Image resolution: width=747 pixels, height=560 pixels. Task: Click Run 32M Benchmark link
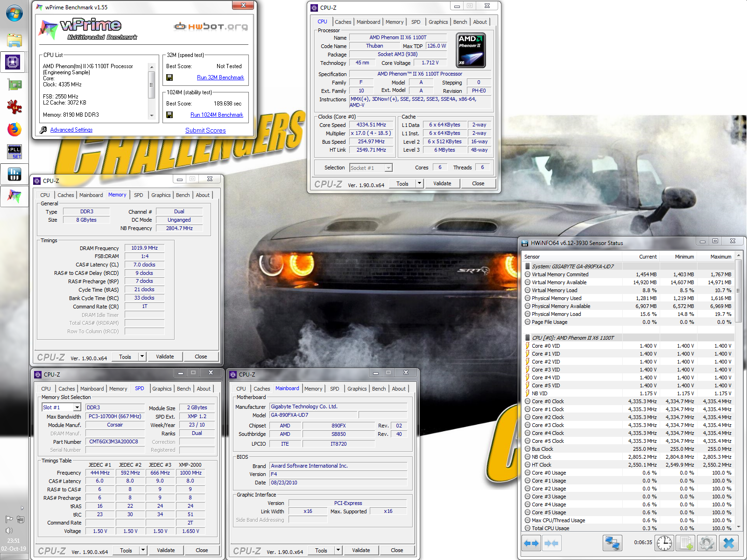(220, 77)
